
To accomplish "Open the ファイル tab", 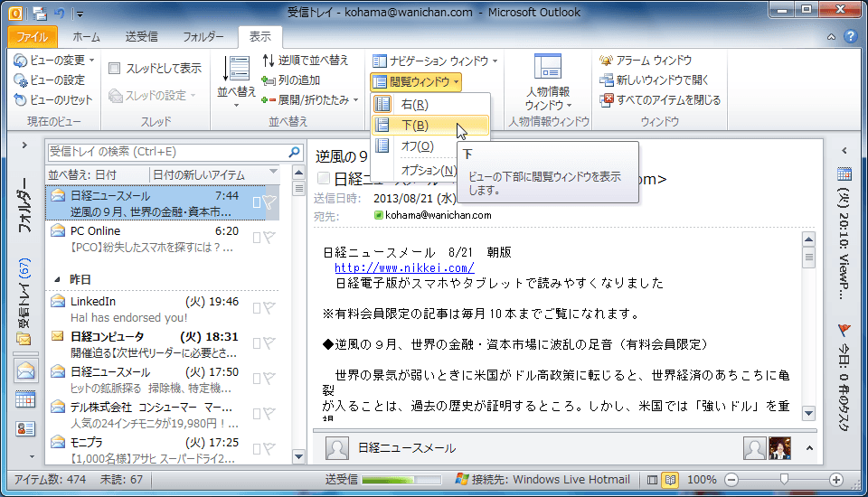I will coord(33,37).
